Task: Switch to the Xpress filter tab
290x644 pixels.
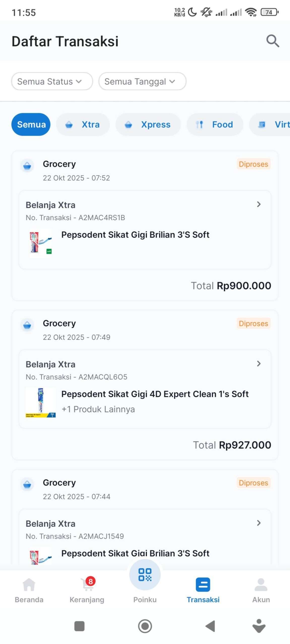Action: pos(148,125)
